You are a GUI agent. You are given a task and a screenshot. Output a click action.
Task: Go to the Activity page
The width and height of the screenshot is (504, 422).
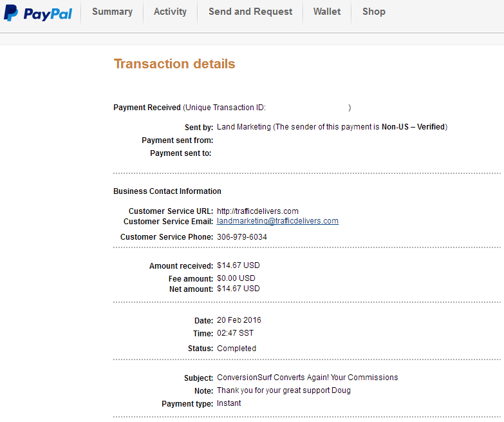[x=170, y=12]
